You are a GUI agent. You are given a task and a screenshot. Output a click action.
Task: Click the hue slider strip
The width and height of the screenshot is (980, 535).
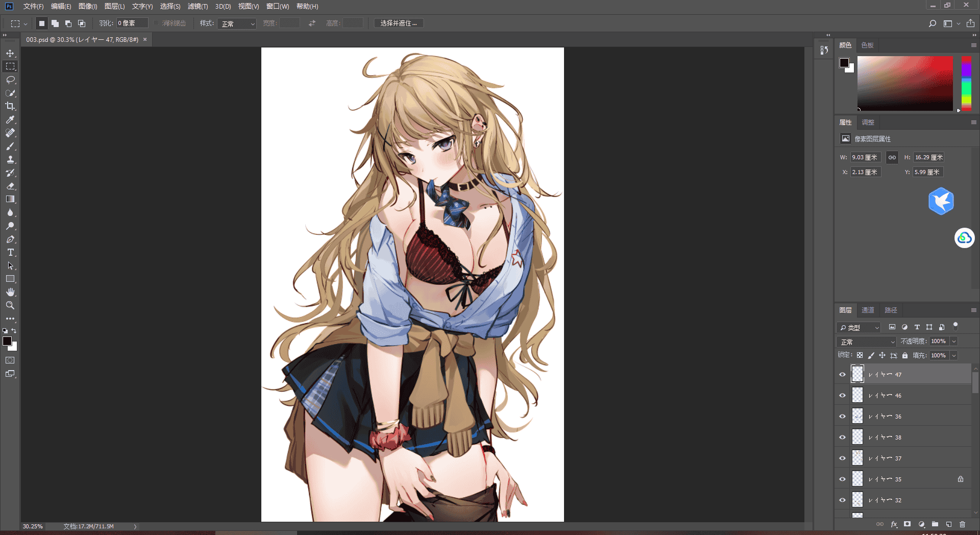point(966,83)
